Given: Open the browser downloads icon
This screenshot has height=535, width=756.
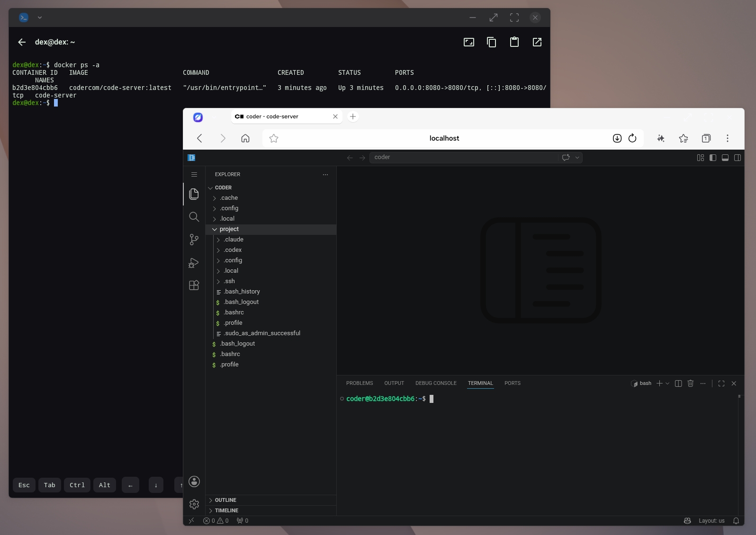Looking at the screenshot, I should pyautogui.click(x=617, y=138).
